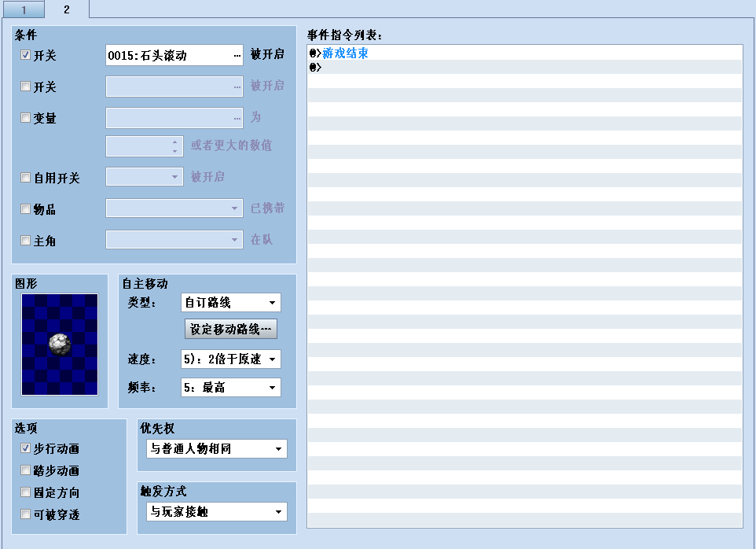Uncheck the 步行动画 option
Screen dimensions: 756x549
[x=26, y=448]
